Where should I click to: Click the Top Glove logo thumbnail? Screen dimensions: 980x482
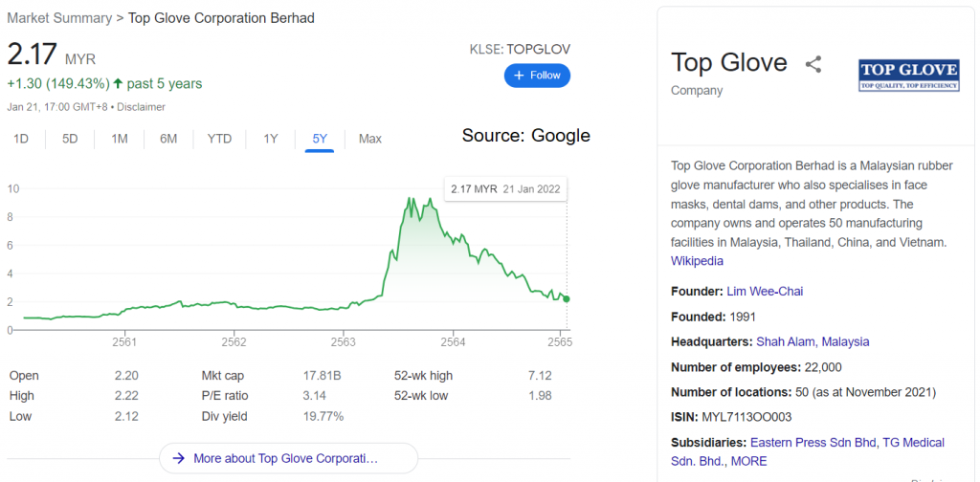pos(909,76)
